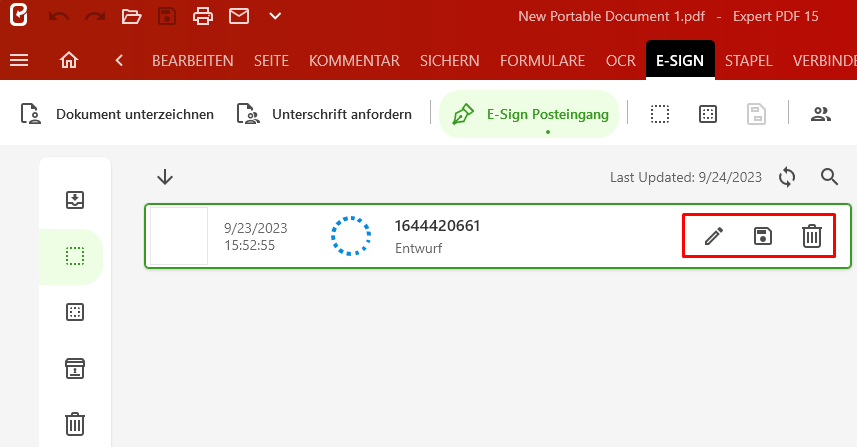Save the 1644420661 draft using disk icon
This screenshot has height=447, width=857.
tap(762, 236)
